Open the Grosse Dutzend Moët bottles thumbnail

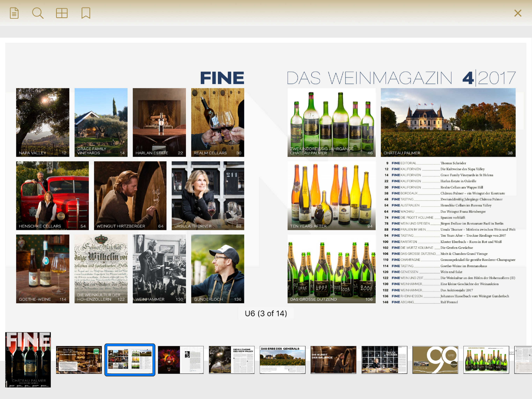coord(486,360)
